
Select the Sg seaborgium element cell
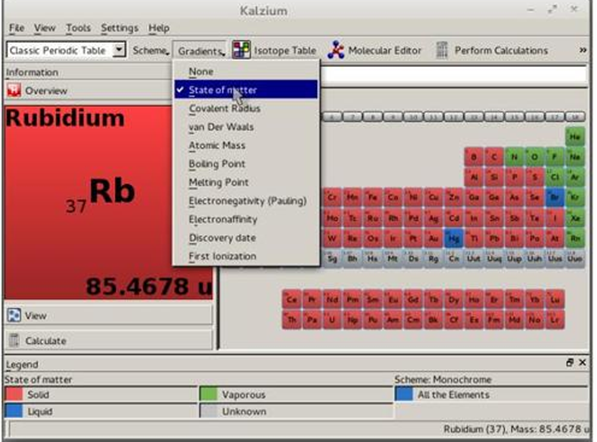point(332,259)
